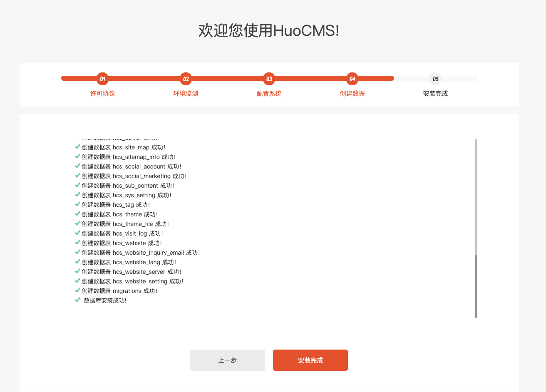This screenshot has height=392, width=546.
Task: Select step 05 circle in progress bar
Action: [x=436, y=79]
